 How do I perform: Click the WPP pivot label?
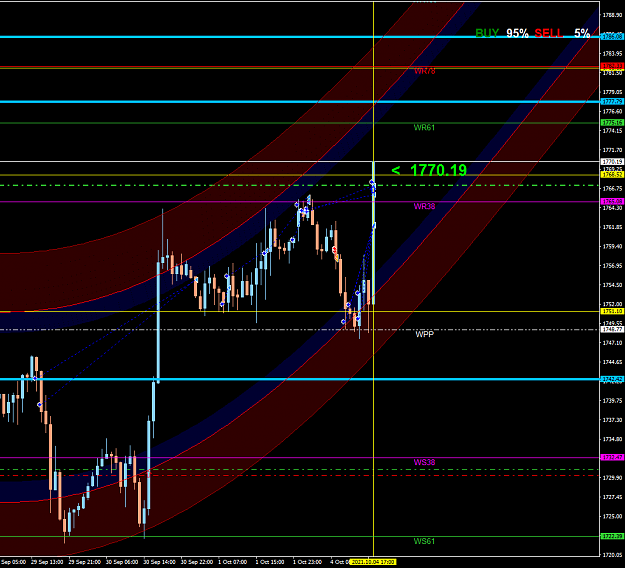[425, 334]
